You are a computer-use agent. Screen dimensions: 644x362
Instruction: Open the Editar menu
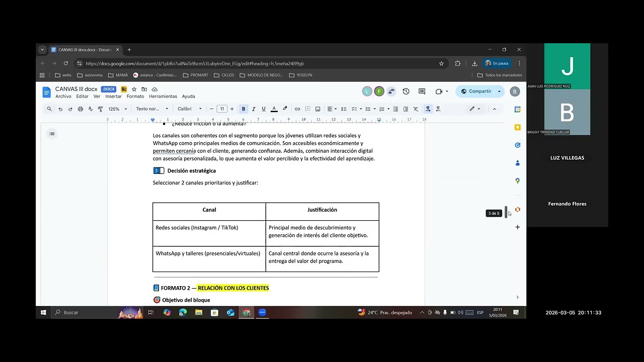(82, 97)
